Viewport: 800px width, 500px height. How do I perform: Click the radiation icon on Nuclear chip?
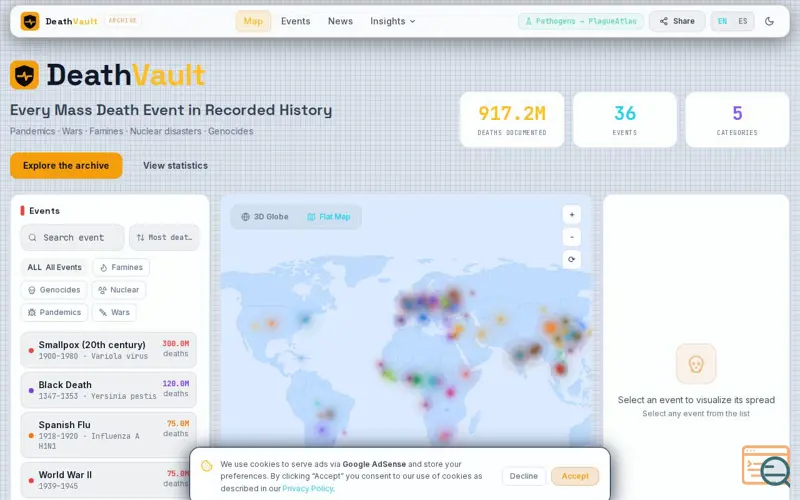point(103,290)
